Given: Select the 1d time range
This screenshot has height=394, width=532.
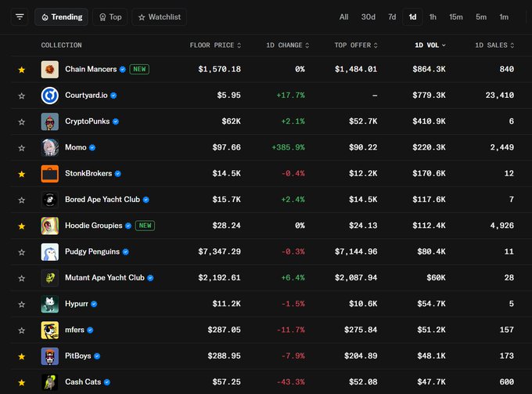Looking at the screenshot, I should [412, 17].
